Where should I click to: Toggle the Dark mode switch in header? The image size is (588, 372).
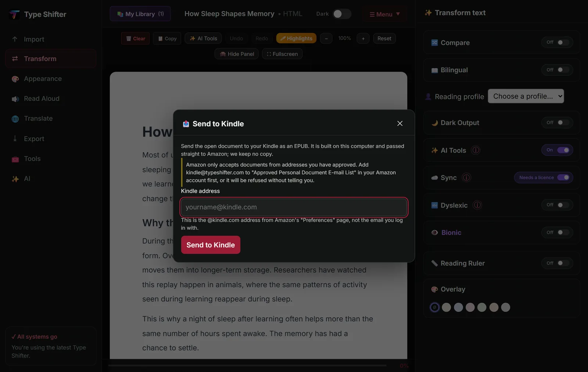click(342, 14)
